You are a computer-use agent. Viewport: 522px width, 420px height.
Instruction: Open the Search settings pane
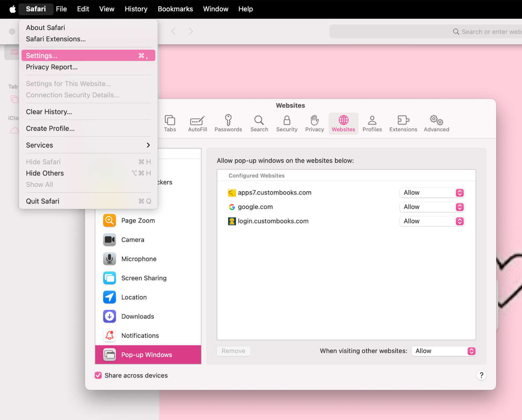coord(259,123)
